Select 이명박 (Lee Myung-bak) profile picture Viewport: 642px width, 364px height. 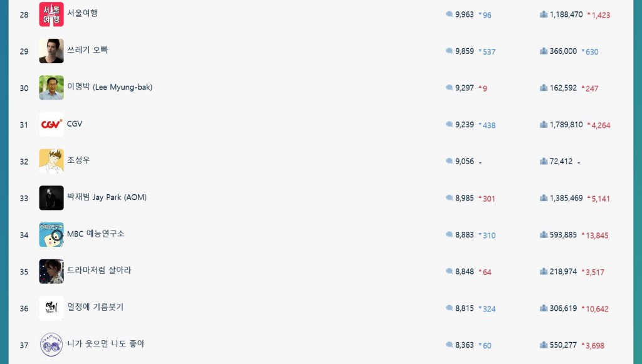(x=51, y=88)
